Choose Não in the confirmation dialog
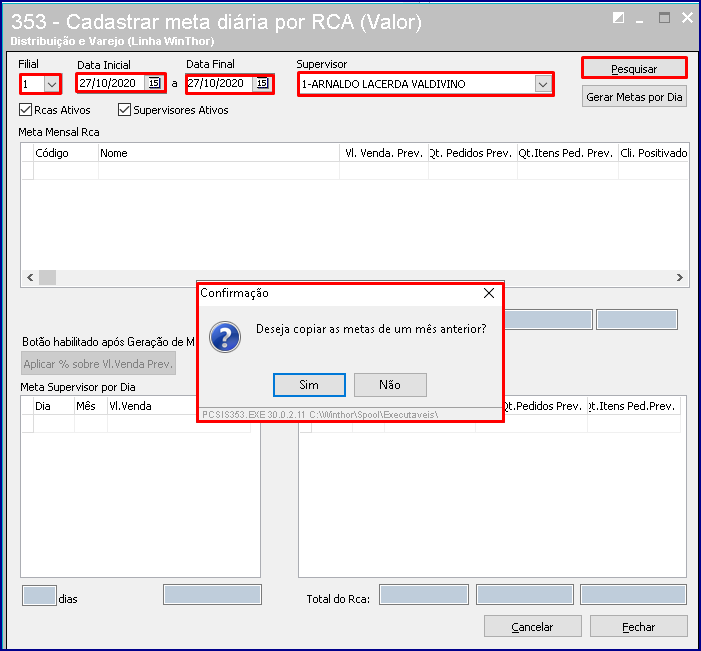The height and width of the screenshot is (651, 701). 390,385
